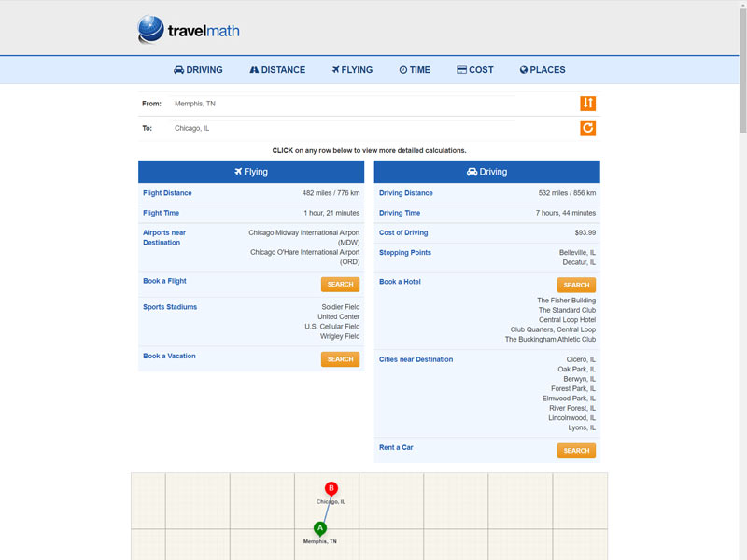This screenshot has height=560, width=747.
Task: Click Central Loop Hotel text
Action: click(x=568, y=320)
